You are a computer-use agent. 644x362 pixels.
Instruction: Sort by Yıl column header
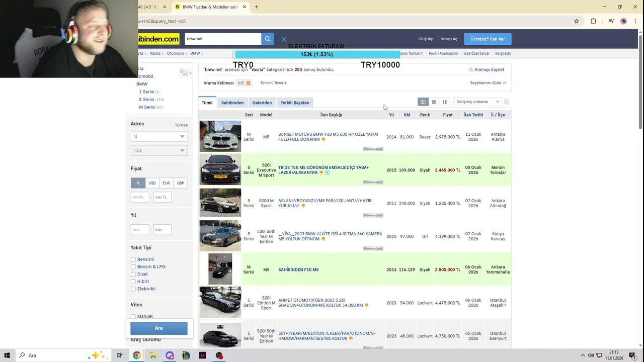391,115
